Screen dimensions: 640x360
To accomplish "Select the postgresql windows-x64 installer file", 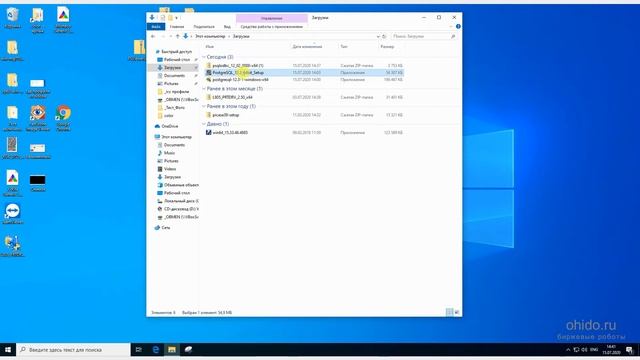I will (304, 80).
